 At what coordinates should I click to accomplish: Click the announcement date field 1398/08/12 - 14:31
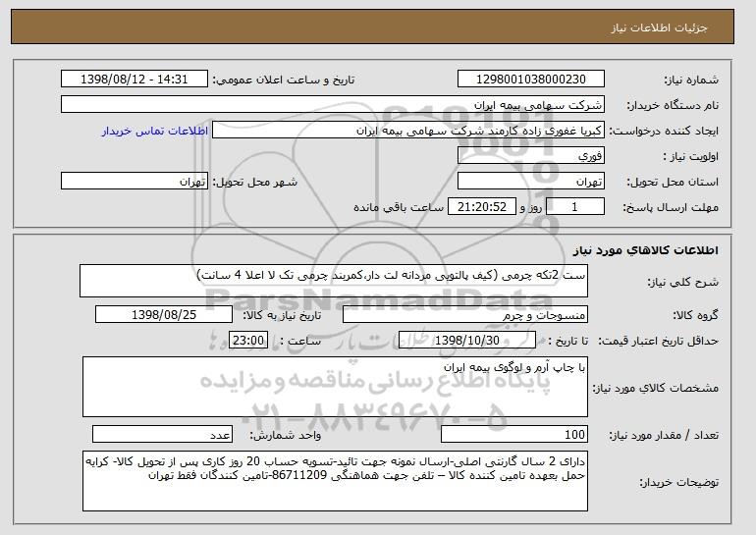tap(135, 80)
